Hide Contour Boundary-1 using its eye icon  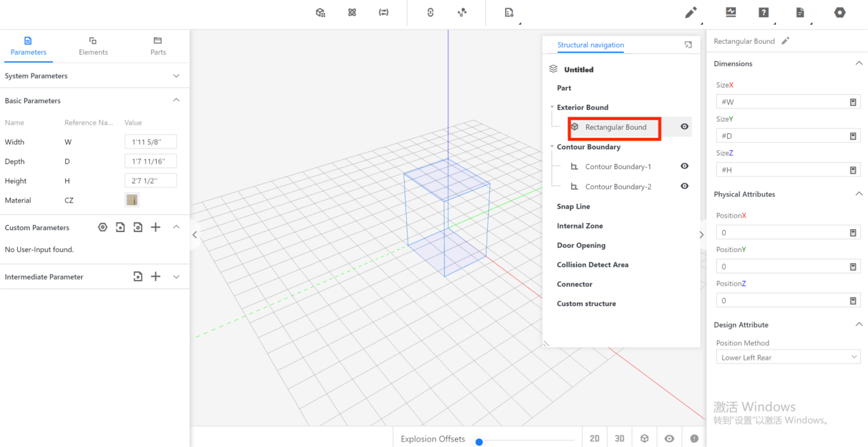(685, 166)
